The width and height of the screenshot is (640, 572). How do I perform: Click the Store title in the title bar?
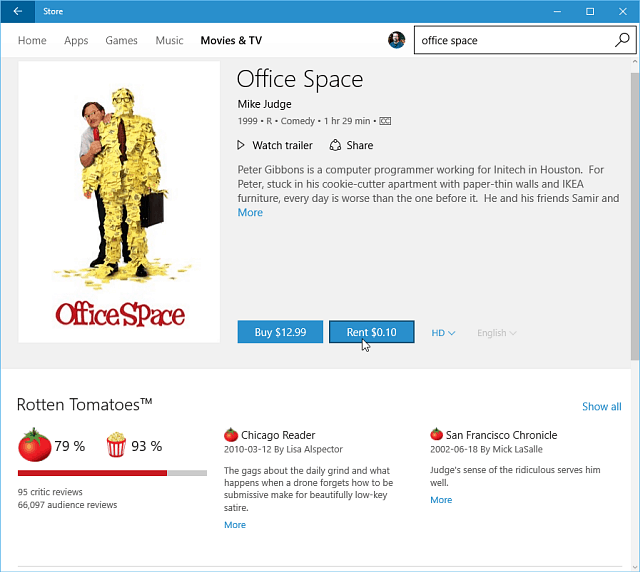(53, 11)
